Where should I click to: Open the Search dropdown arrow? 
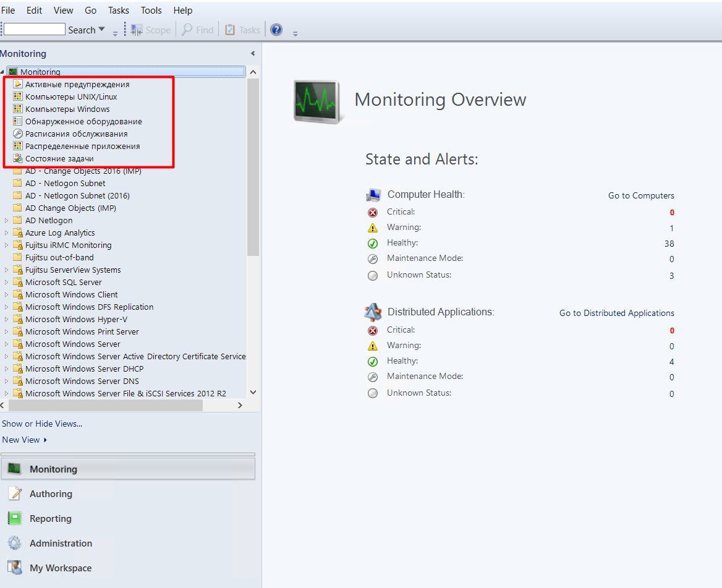click(x=102, y=29)
